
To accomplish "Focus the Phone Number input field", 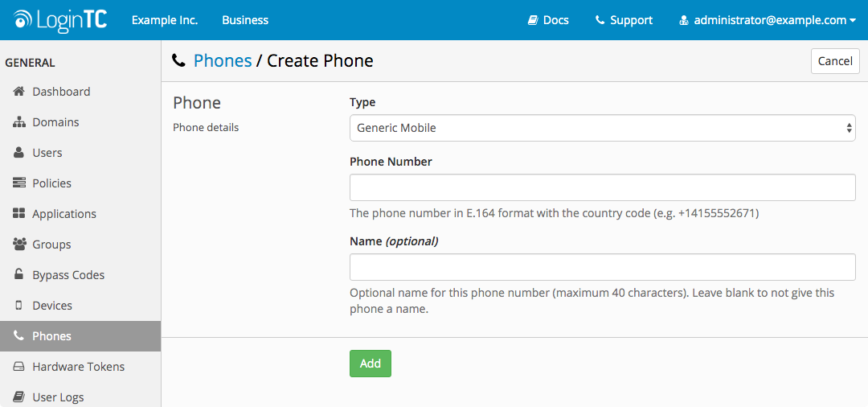I will (x=602, y=187).
